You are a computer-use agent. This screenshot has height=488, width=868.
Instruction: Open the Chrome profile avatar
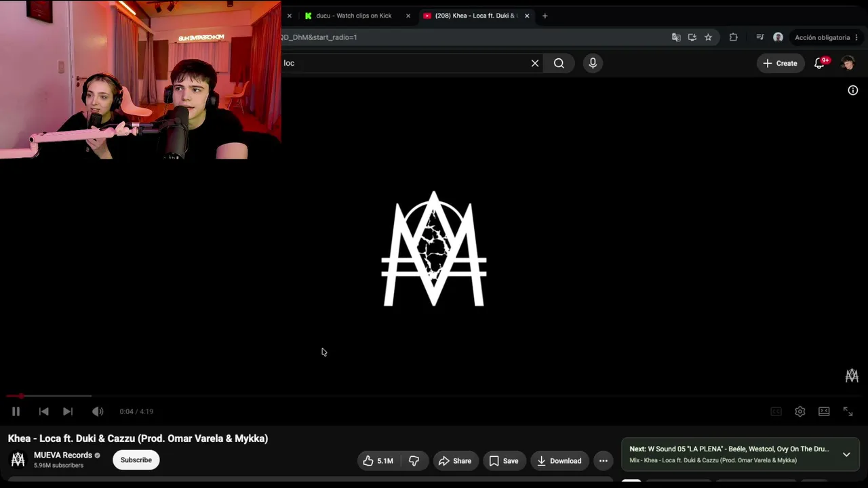click(x=778, y=37)
